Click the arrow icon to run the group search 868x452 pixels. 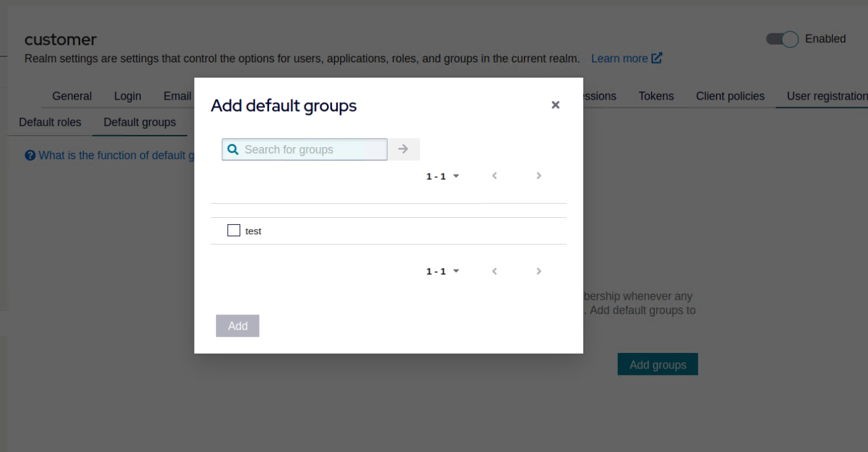pos(403,149)
